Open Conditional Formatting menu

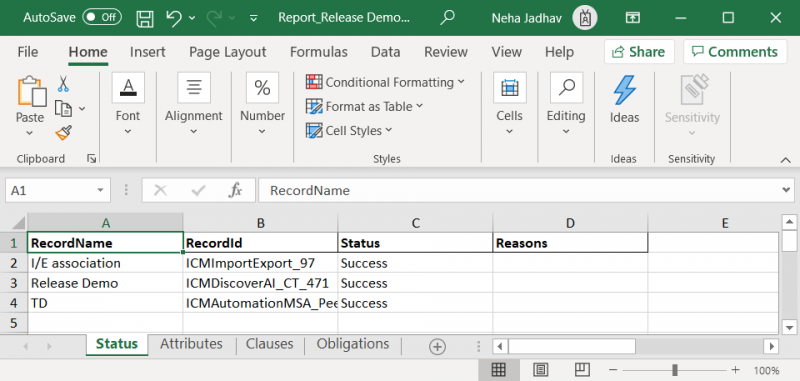(x=385, y=82)
